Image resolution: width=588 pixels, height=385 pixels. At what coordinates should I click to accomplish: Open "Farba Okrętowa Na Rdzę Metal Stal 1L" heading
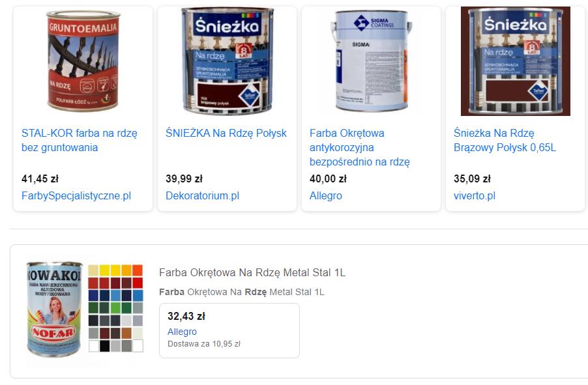coord(252,272)
